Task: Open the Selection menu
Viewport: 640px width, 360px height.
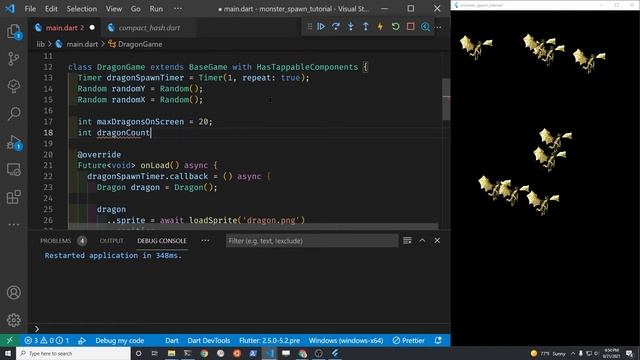Action: [x=82, y=9]
